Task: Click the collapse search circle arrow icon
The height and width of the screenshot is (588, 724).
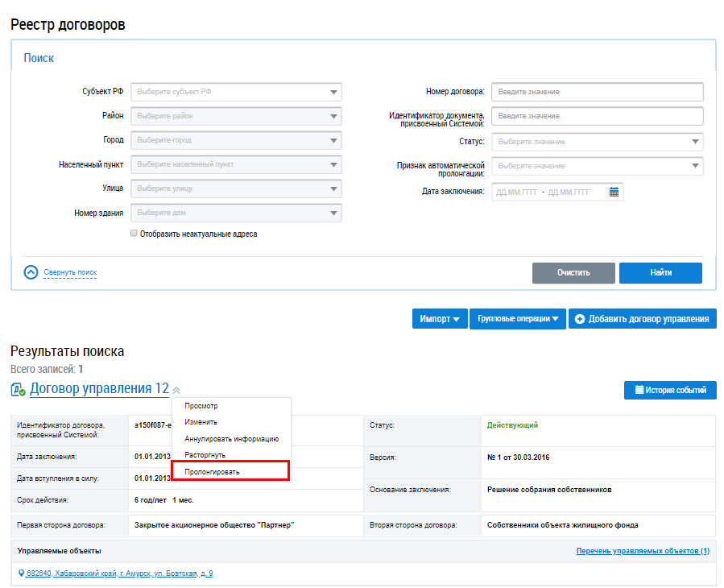Action: click(31, 272)
